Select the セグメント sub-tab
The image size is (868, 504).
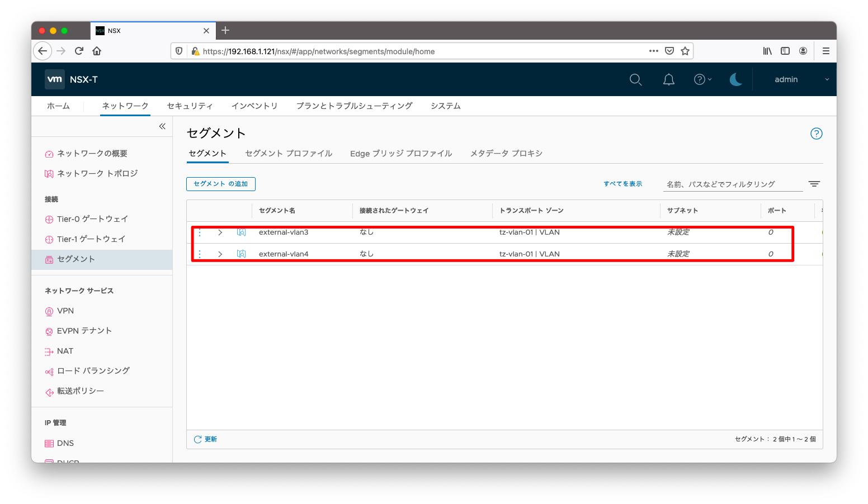click(207, 153)
